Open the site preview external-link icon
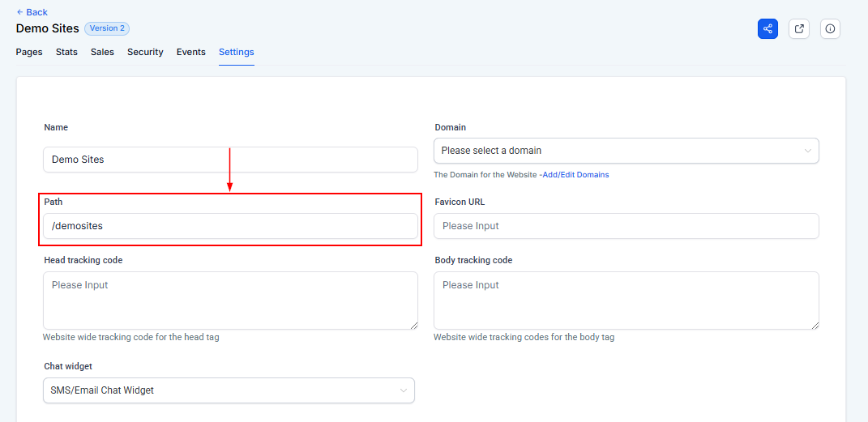 pyautogui.click(x=799, y=28)
